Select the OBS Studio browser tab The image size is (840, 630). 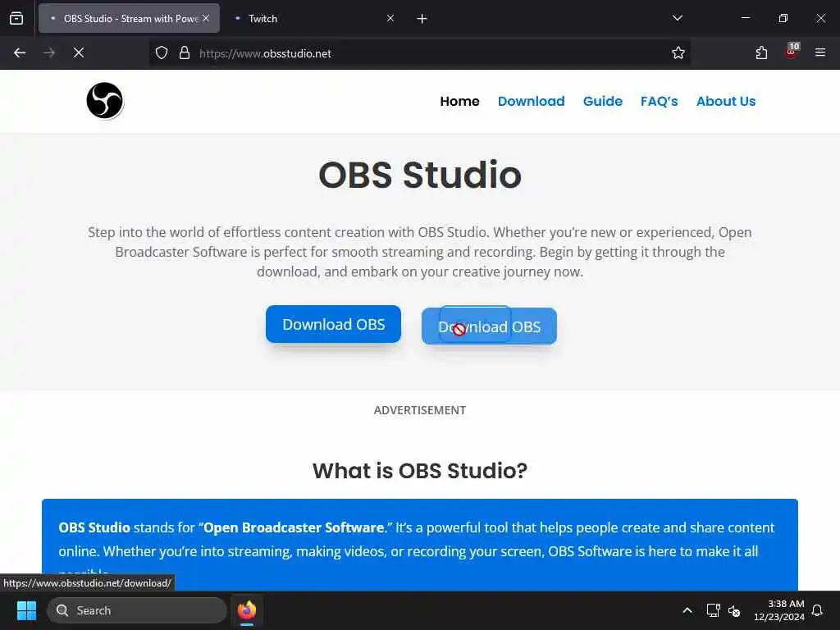click(x=129, y=18)
